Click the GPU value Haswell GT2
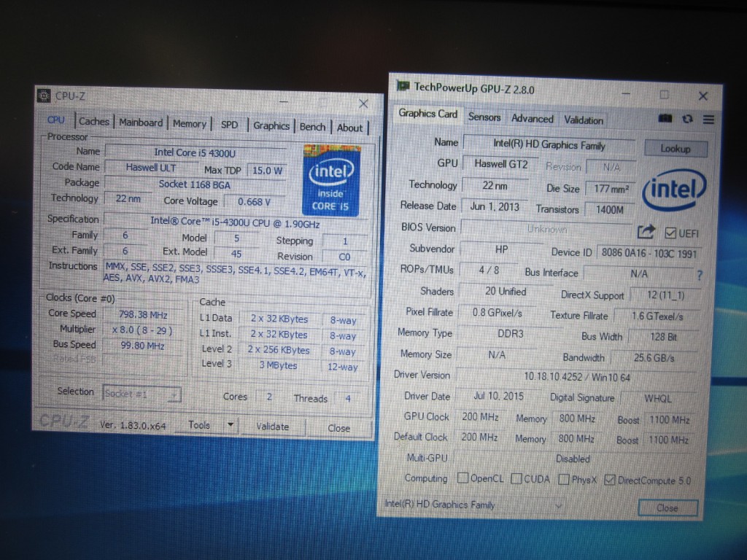 point(500,164)
